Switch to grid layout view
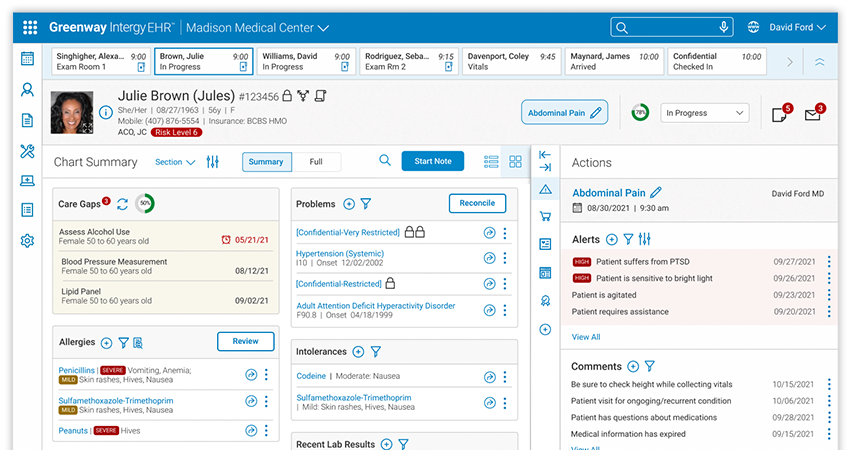This screenshot has height=450, width=850. (515, 162)
